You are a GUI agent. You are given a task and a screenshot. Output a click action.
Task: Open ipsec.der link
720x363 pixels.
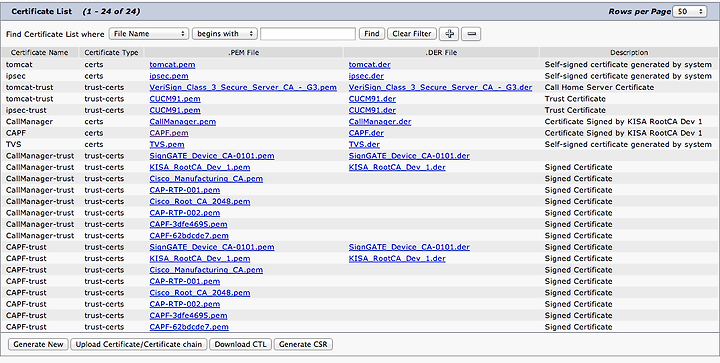tap(366, 76)
